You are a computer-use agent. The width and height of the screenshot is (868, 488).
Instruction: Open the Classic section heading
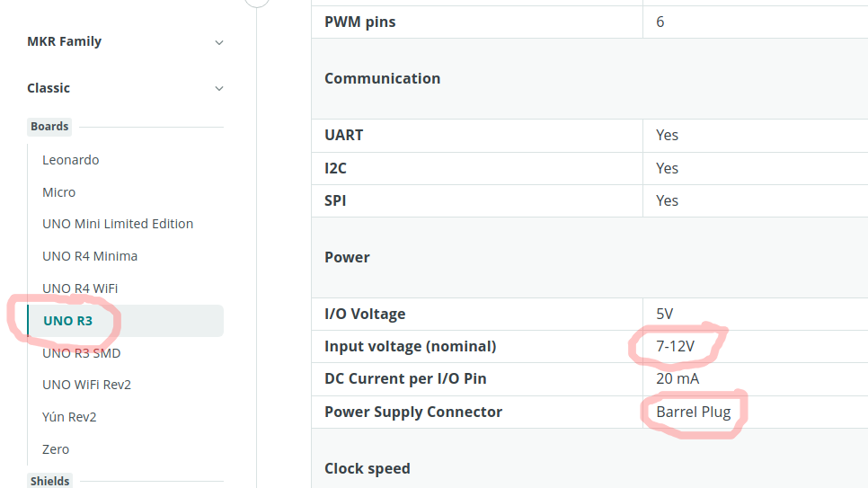49,88
